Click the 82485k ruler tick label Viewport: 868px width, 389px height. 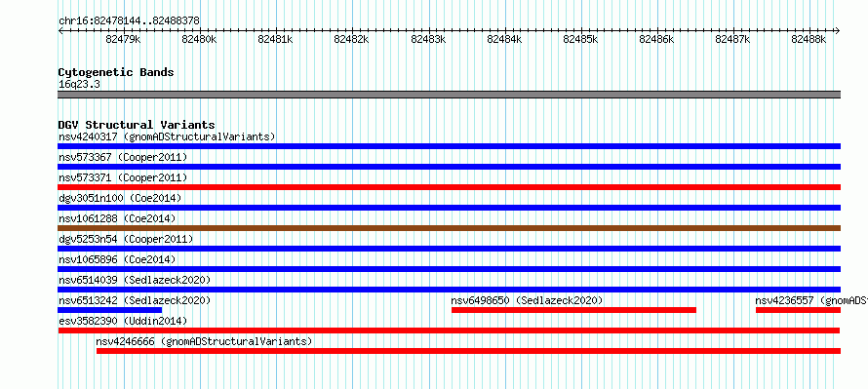coord(580,39)
